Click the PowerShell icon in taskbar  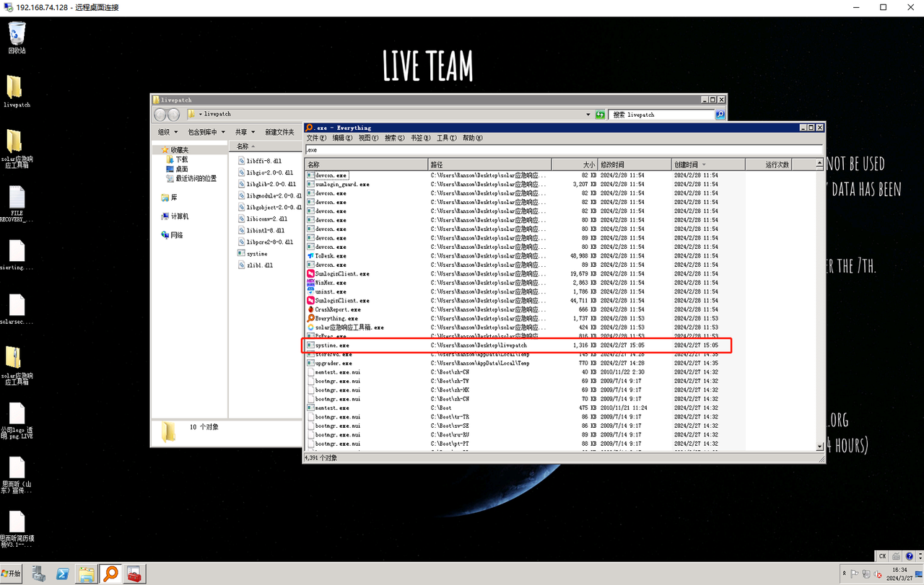63,573
